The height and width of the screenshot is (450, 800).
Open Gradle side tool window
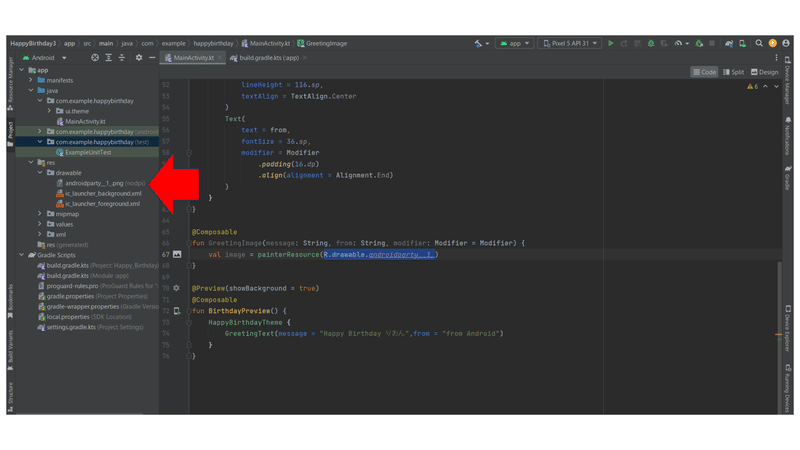click(788, 178)
